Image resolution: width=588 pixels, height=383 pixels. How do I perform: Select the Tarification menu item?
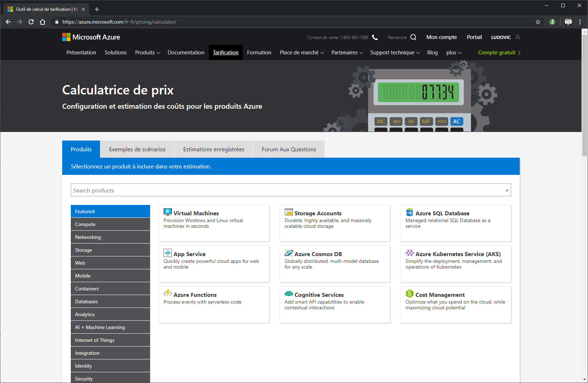point(226,53)
